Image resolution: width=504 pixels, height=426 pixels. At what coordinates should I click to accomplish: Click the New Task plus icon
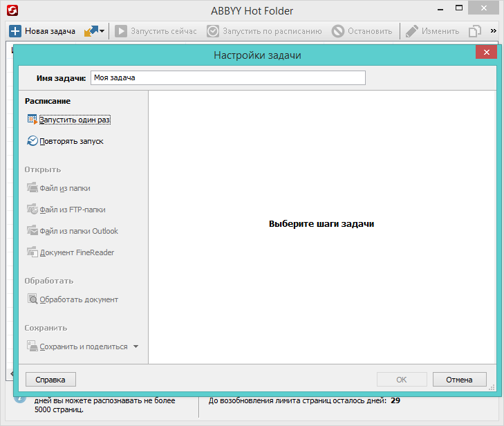[x=15, y=31]
